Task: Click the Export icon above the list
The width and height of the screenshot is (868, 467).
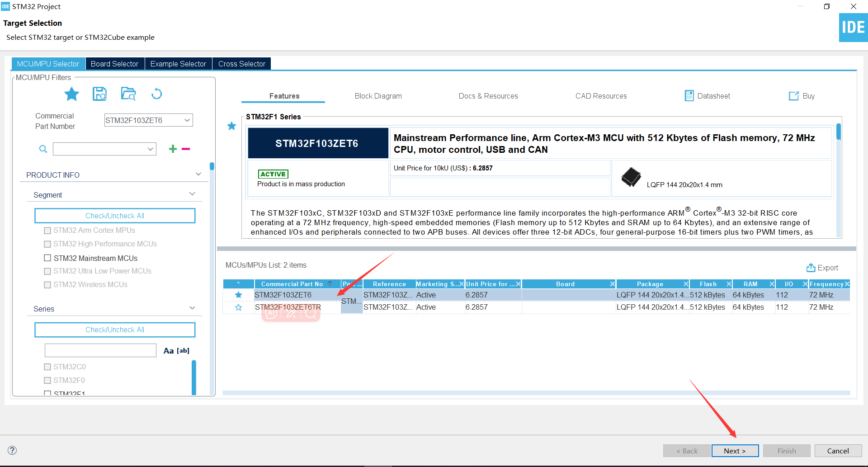Action: [811, 268]
